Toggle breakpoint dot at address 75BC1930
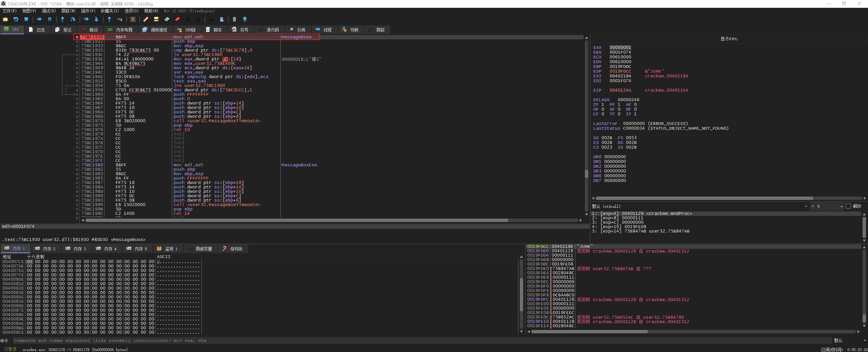This screenshot has height=352, width=868. 77,37
